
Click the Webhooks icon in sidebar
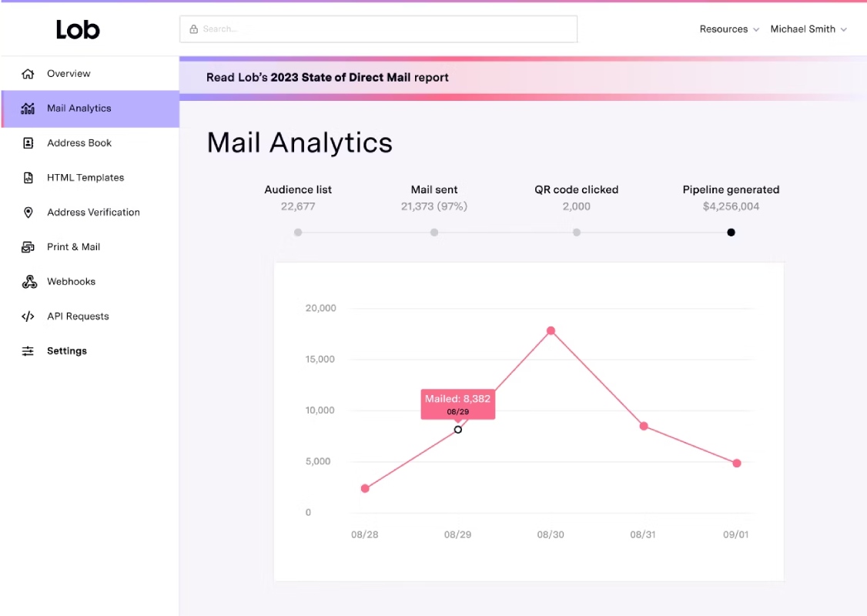pyautogui.click(x=29, y=282)
